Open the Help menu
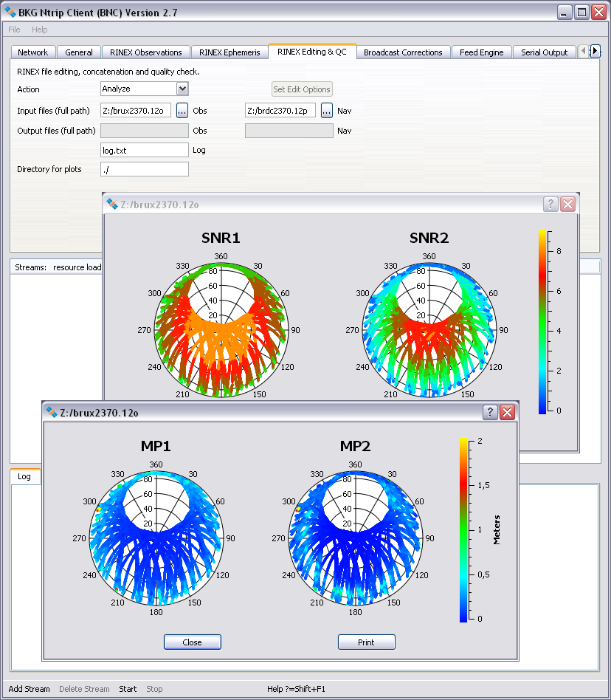Image resolution: width=611 pixels, height=700 pixels. click(x=40, y=30)
